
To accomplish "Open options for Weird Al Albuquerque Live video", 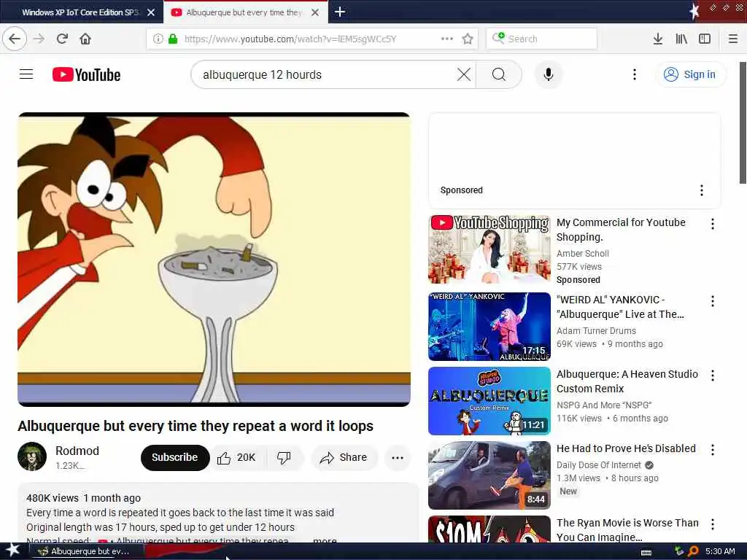I will click(712, 301).
